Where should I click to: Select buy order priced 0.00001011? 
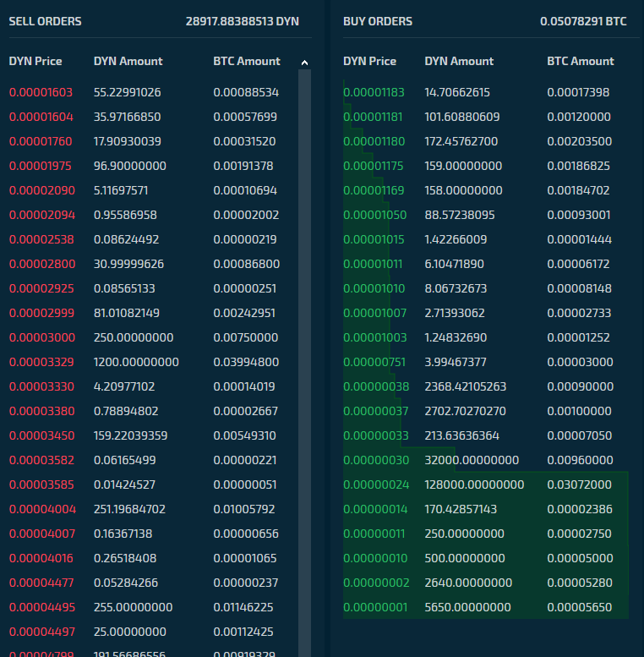coord(486,264)
